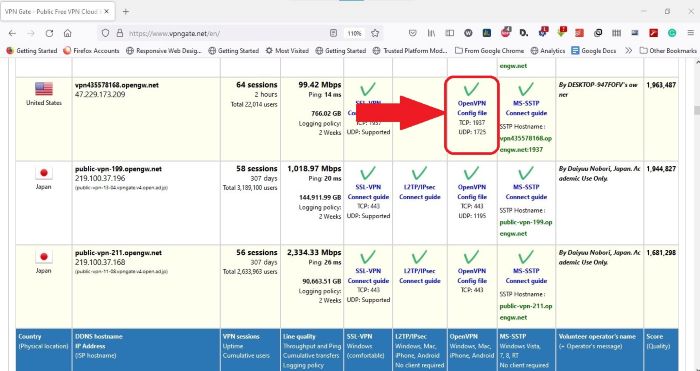Toggle reader view icon in address bar
This screenshot has height=371, width=700.
(333, 33)
